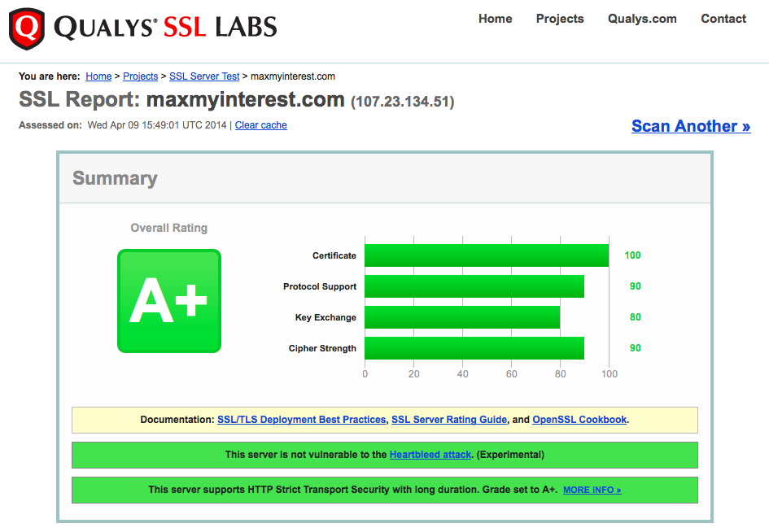Click the HTTP Strict Transport Security notice text
The height and width of the screenshot is (532, 769).
[352, 490]
